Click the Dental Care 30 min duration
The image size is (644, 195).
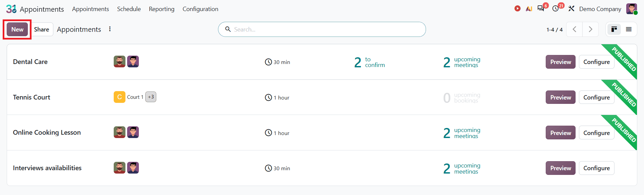[x=277, y=62]
